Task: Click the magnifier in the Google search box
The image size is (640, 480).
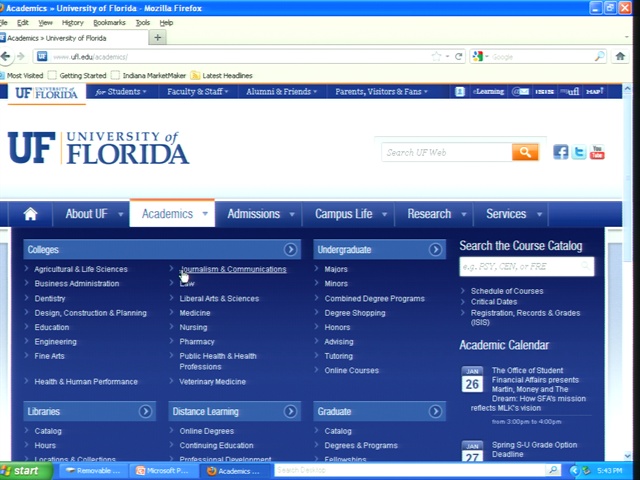Action: 599,56
